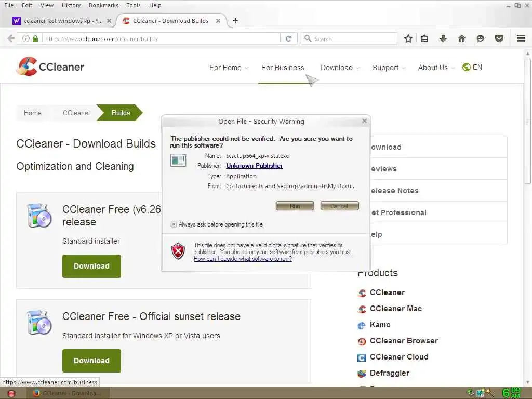Open the File menu
The height and width of the screenshot is (399, 532).
(x=8, y=5)
